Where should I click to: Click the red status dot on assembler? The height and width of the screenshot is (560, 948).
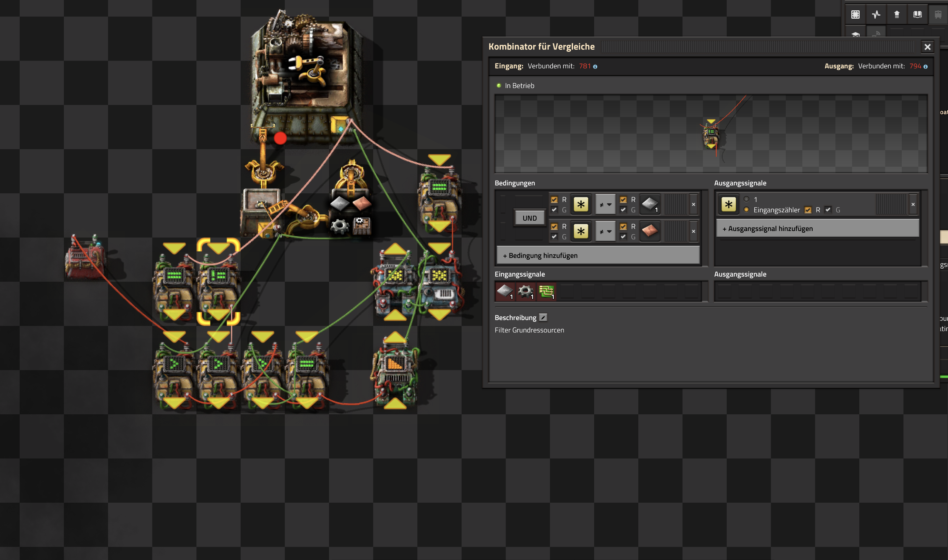click(x=280, y=138)
